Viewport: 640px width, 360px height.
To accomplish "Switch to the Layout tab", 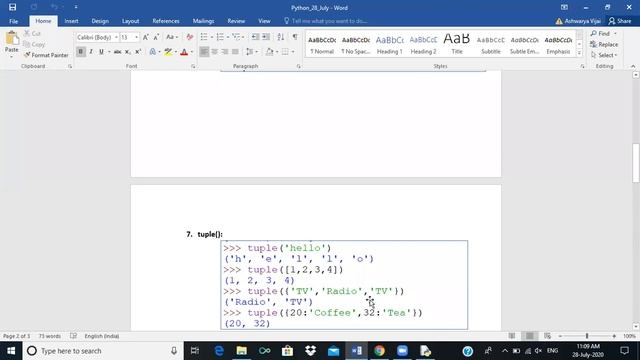I will (131, 21).
